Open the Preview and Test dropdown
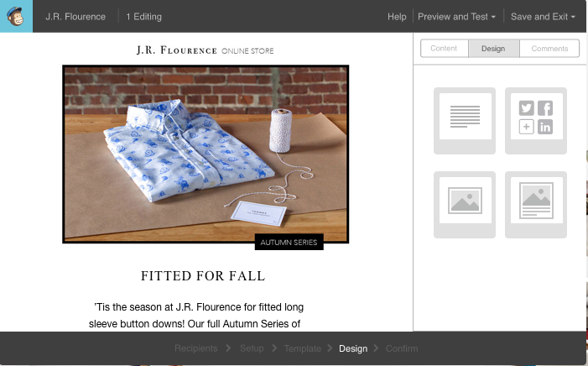 (x=457, y=17)
